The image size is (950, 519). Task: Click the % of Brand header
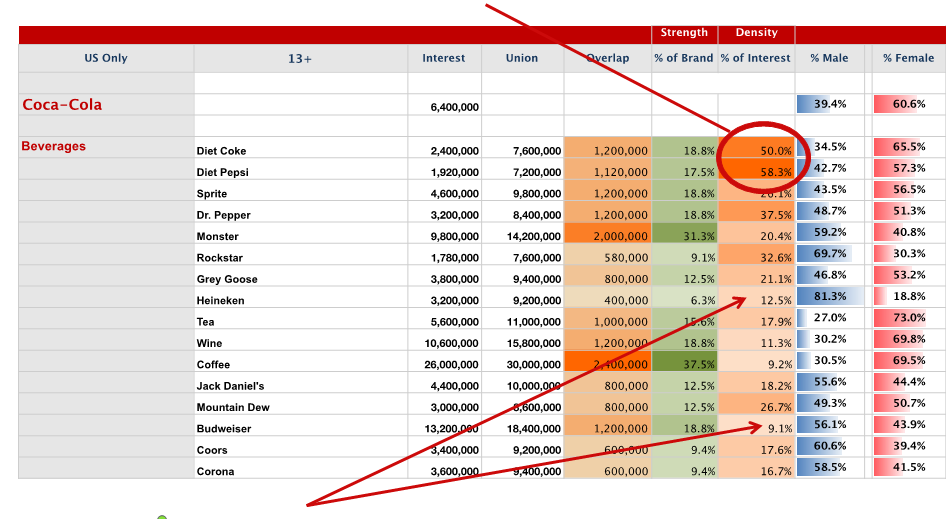[x=684, y=58]
